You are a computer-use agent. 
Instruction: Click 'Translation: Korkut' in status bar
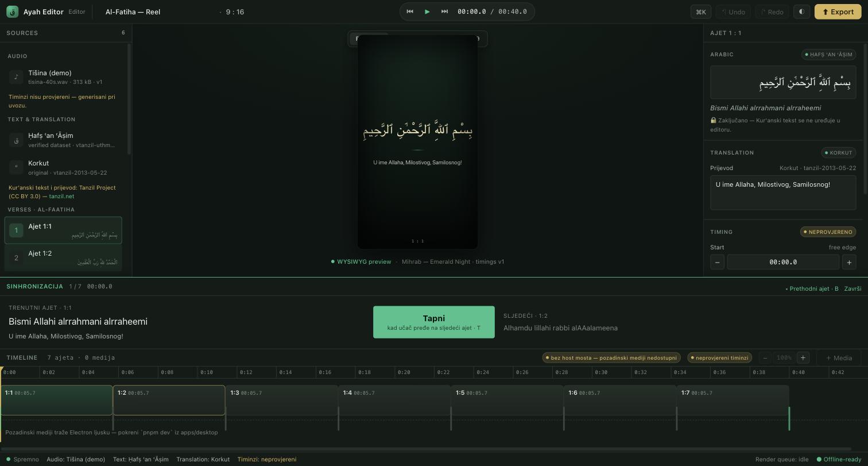[x=203, y=459]
